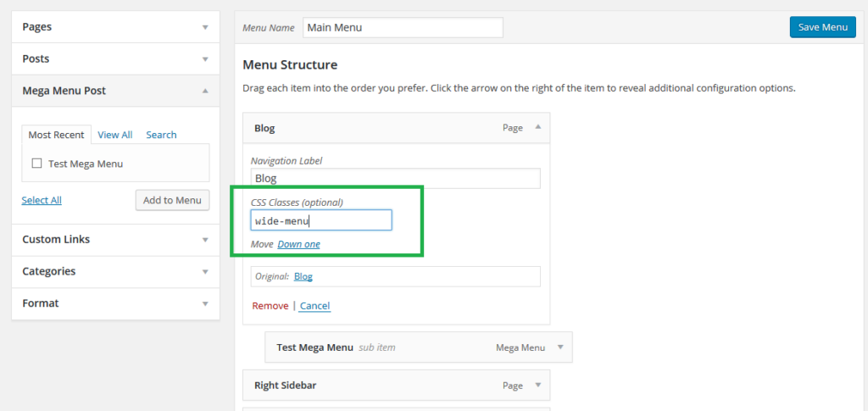Switch to the View All tab
The image size is (868, 411).
point(114,135)
